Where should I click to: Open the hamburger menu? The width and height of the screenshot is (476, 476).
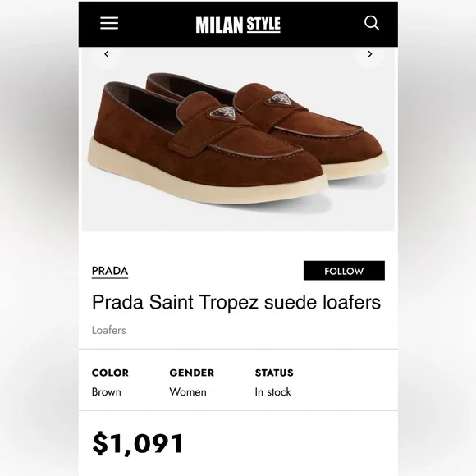pos(109,23)
